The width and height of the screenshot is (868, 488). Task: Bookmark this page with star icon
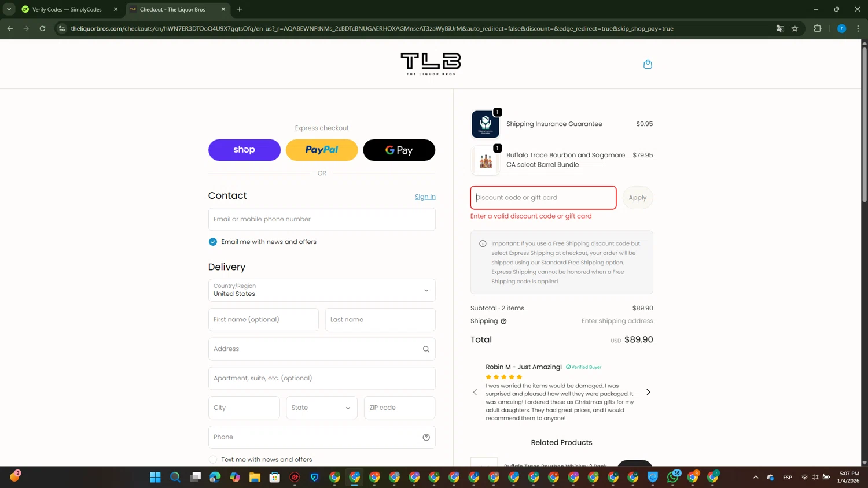pos(795,28)
